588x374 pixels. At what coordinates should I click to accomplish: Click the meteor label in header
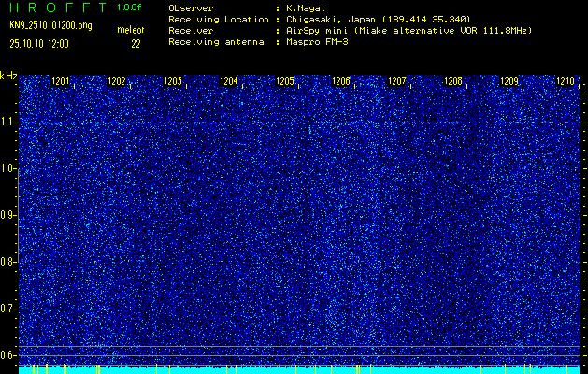tap(130, 31)
